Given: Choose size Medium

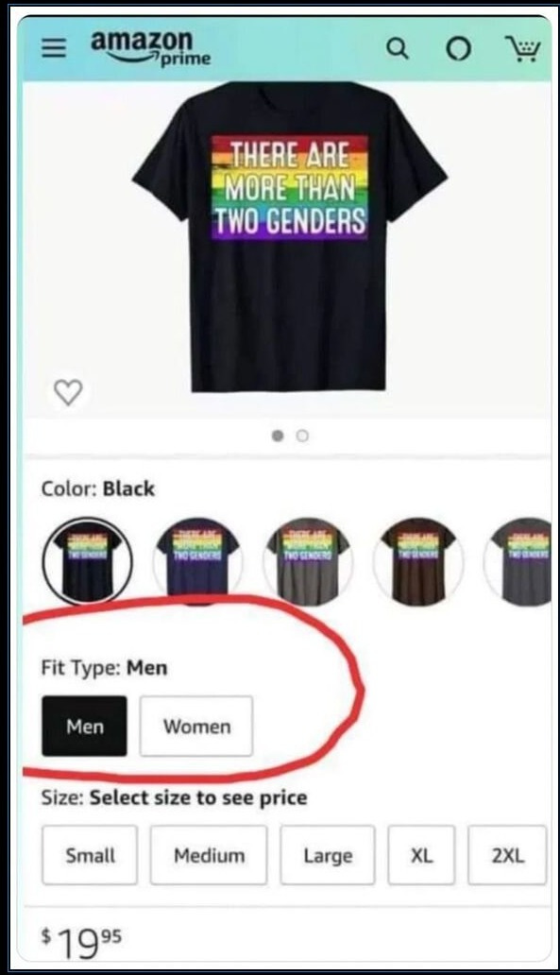Looking at the screenshot, I should click(209, 855).
